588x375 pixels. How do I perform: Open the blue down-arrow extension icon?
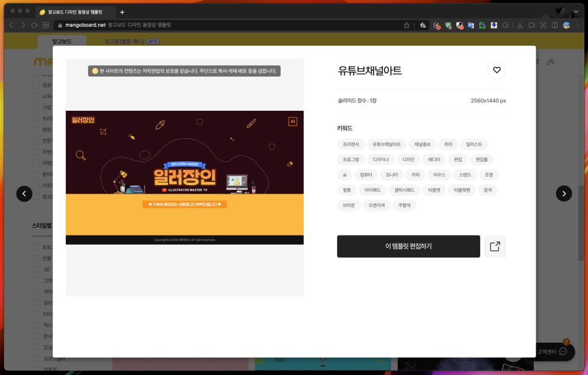pyautogui.click(x=494, y=25)
